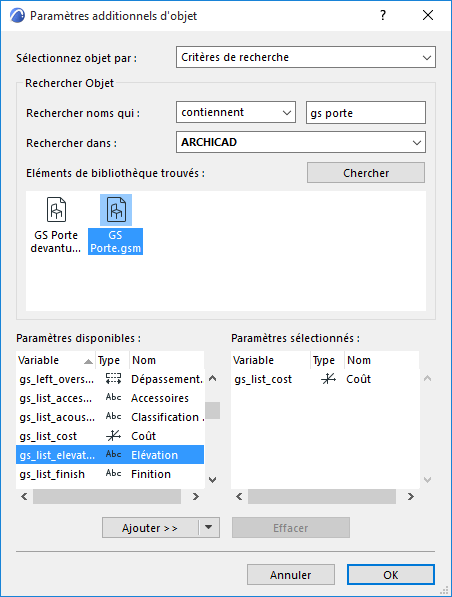The width and height of the screenshot is (452, 597).
Task: Click the Type column header in available parameters
Action: click(112, 360)
